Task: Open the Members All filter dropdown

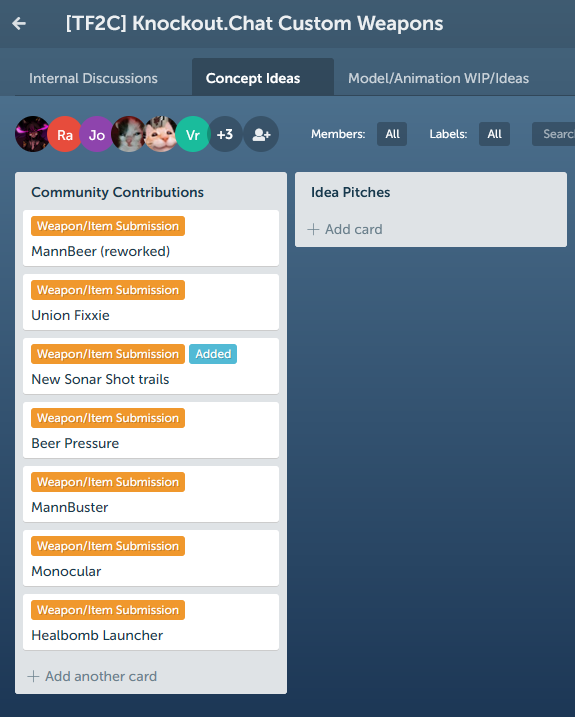Action: 392,134
